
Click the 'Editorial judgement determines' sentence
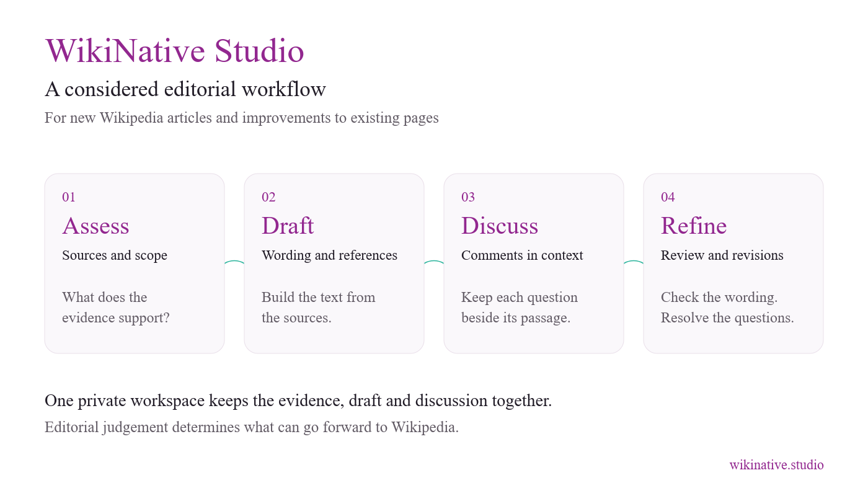pos(252,427)
